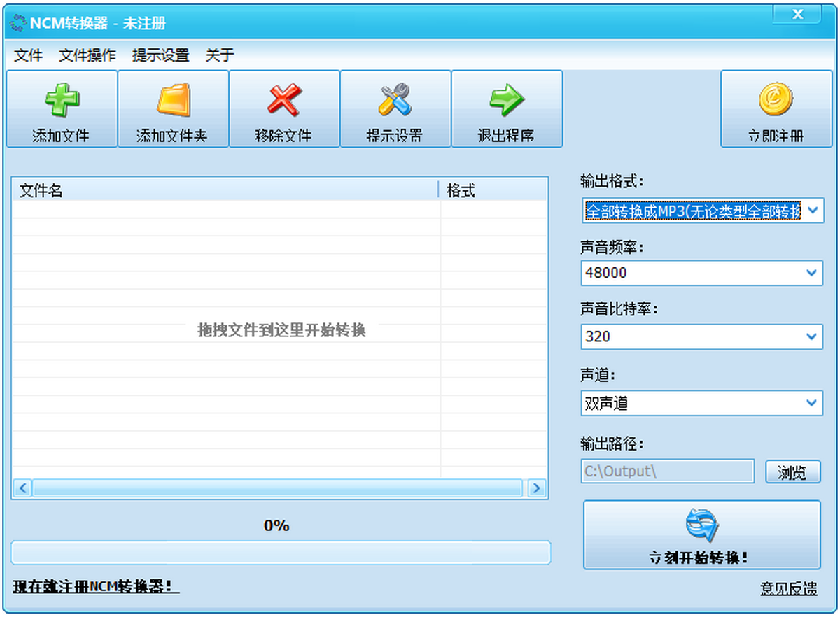The width and height of the screenshot is (840, 617).
Task: Expand the 声音频率 48000 dropdown
Action: click(x=812, y=273)
